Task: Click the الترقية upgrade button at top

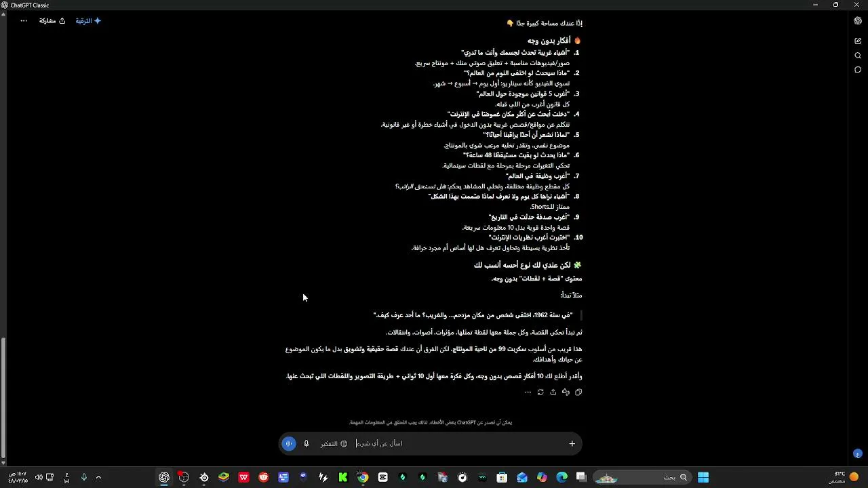Action: (88, 21)
